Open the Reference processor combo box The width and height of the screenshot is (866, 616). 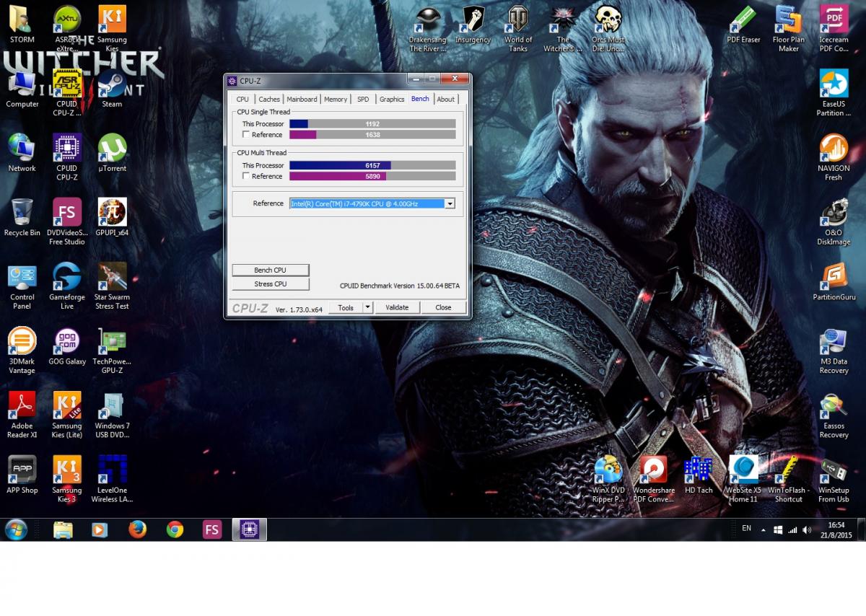click(372, 203)
